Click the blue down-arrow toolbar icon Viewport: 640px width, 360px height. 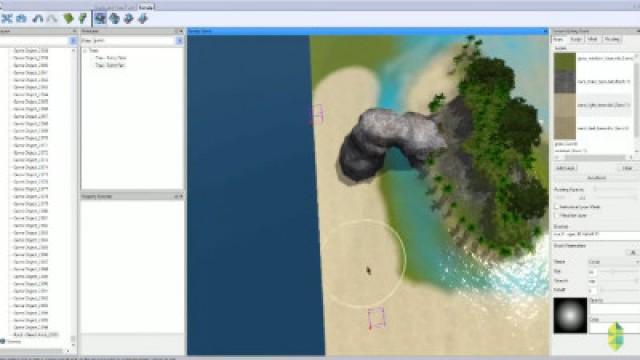[143, 18]
